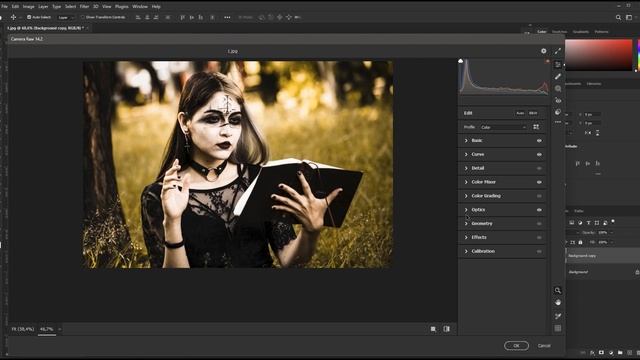Viewport: 640px width, 360px height.
Task: Cancel the Camera Raw dialog
Action: point(544,346)
